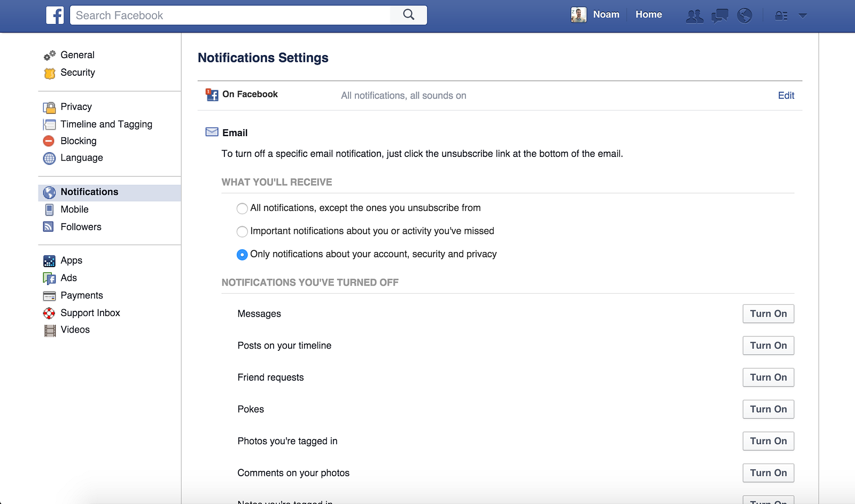
Task: Turn on Friend requests email notifications
Action: (x=768, y=377)
